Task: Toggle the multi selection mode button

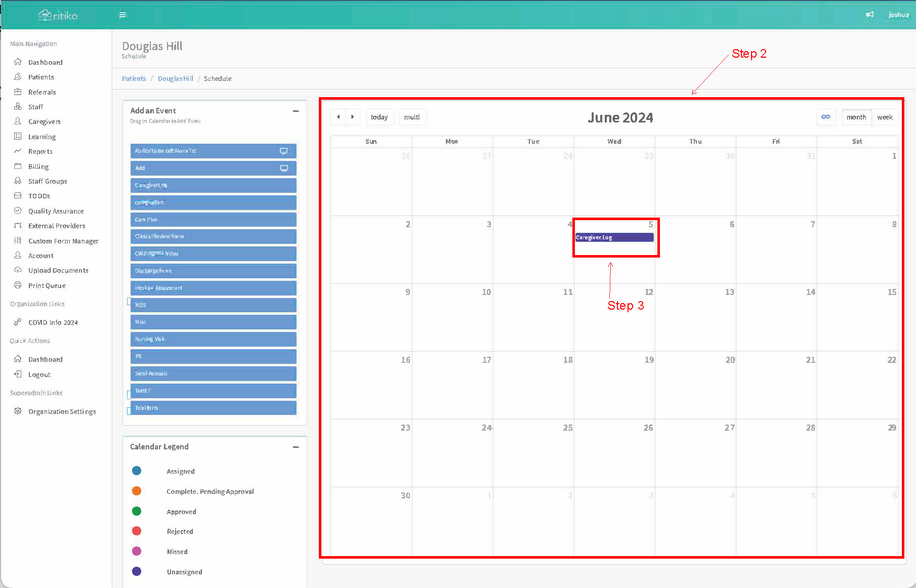Action: 411,117
